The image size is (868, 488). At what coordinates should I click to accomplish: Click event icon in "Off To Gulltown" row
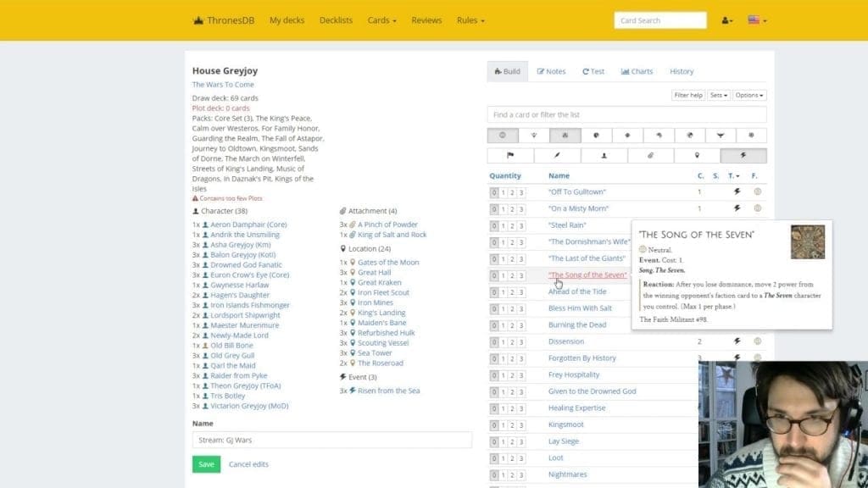pyautogui.click(x=737, y=191)
